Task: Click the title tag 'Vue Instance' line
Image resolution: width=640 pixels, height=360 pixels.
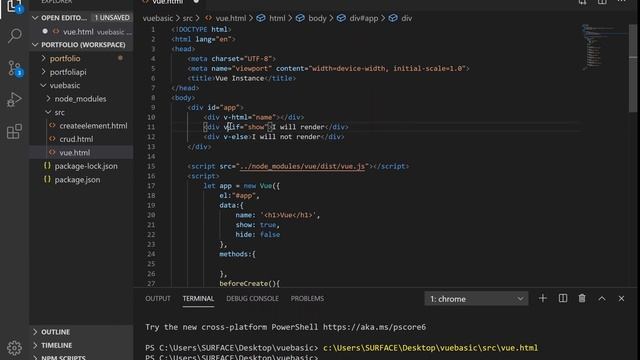Action: 242,78
